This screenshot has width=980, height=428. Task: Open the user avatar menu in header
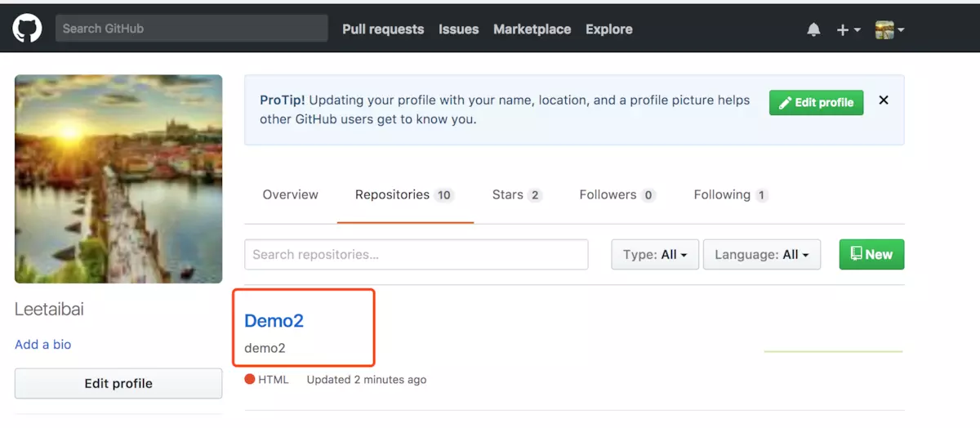pos(889,29)
